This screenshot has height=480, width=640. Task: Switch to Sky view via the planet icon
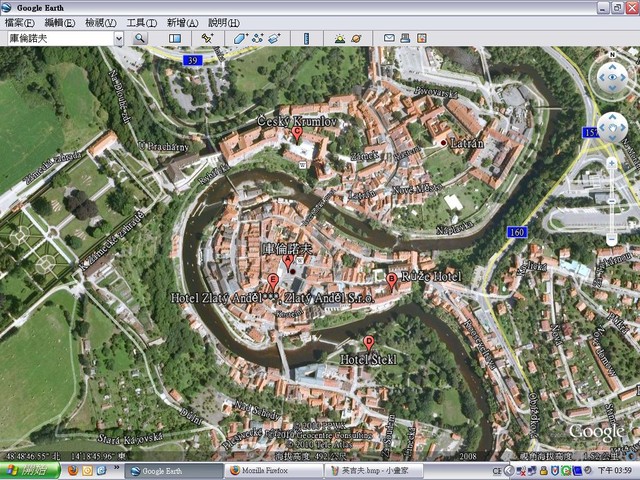pos(356,38)
